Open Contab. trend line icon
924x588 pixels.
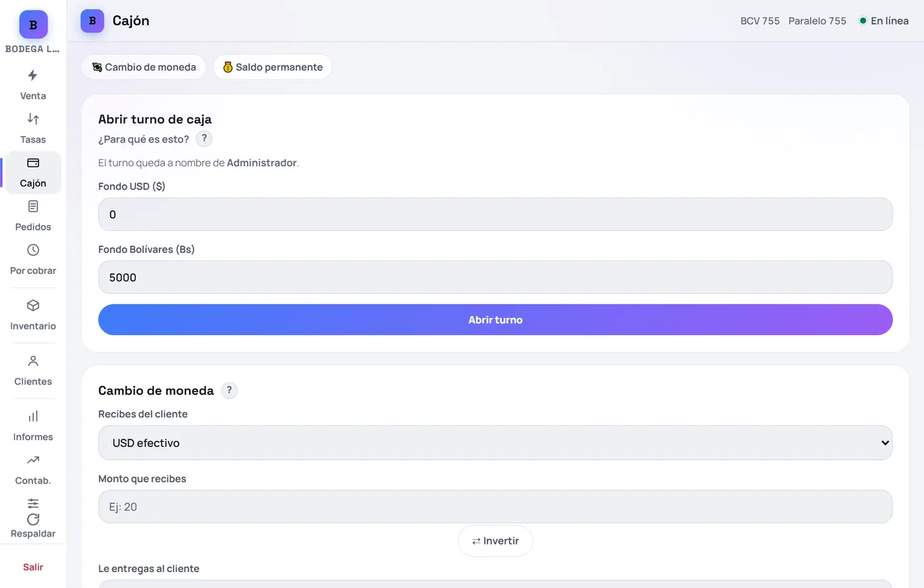coord(33,460)
